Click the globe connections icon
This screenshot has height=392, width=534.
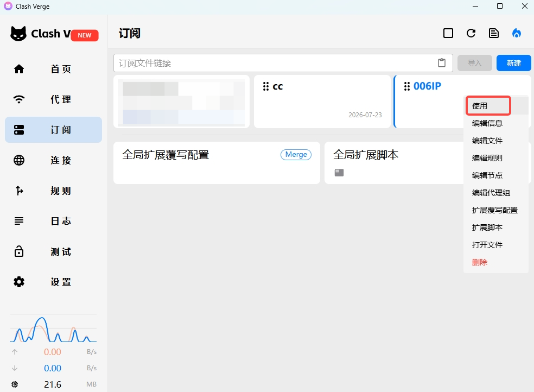coord(19,160)
